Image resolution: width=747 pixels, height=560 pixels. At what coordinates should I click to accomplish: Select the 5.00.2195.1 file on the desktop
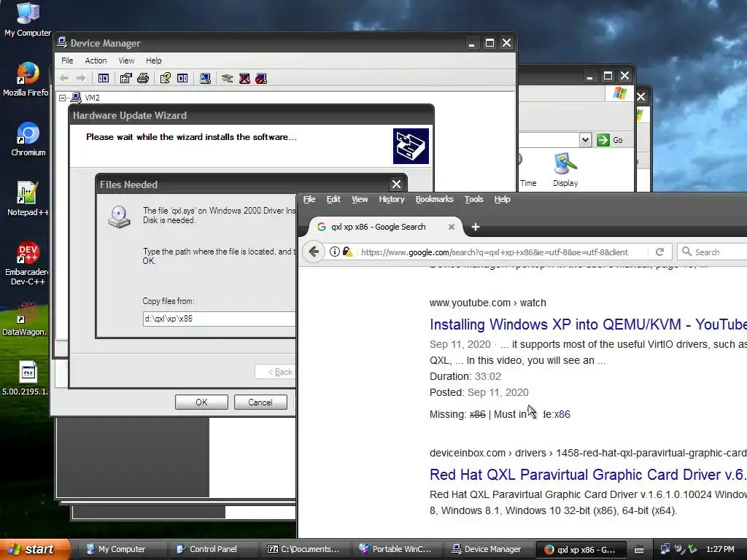(x=25, y=378)
